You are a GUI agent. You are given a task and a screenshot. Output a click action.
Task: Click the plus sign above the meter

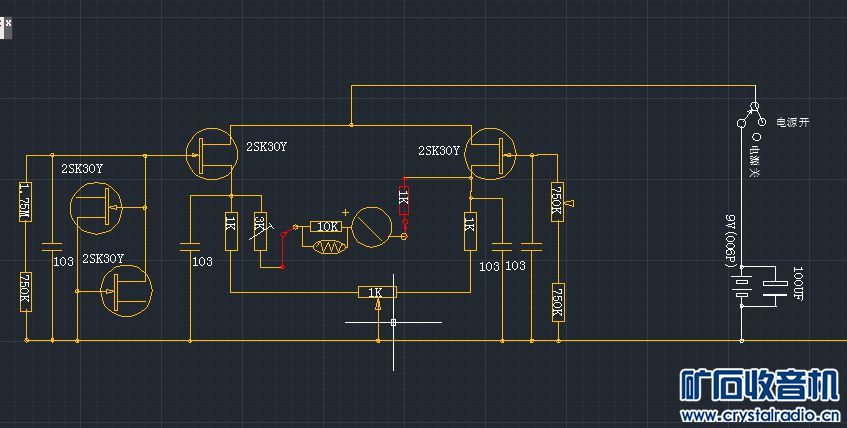346,212
